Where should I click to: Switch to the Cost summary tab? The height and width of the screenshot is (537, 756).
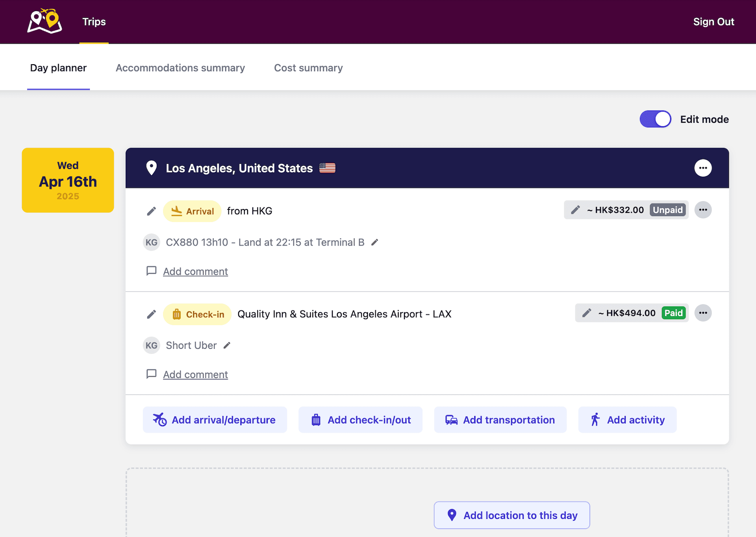click(308, 67)
